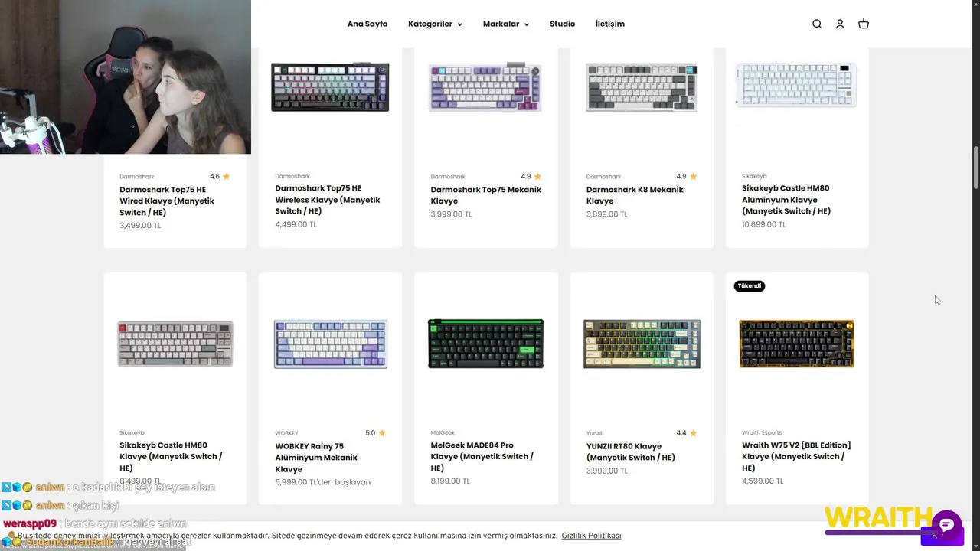Select the green MelGeek MADE84 Pro image

(485, 344)
